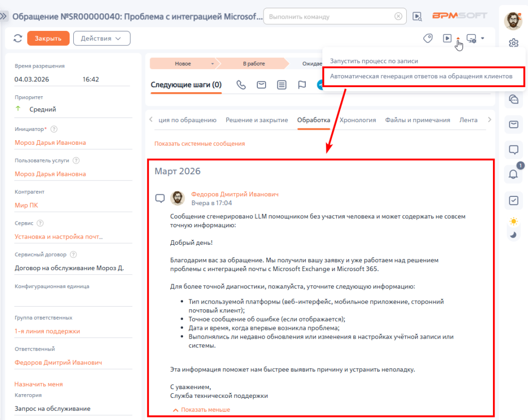Click the refresh icon next to Закрыть
Image resolution: width=528 pixels, height=420 pixels.
[x=18, y=38]
